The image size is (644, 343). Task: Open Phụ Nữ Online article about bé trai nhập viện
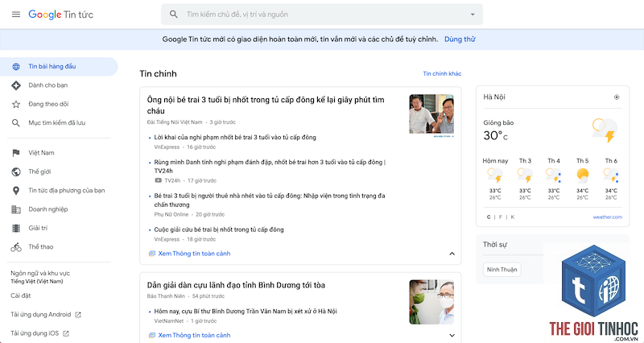coord(270,200)
